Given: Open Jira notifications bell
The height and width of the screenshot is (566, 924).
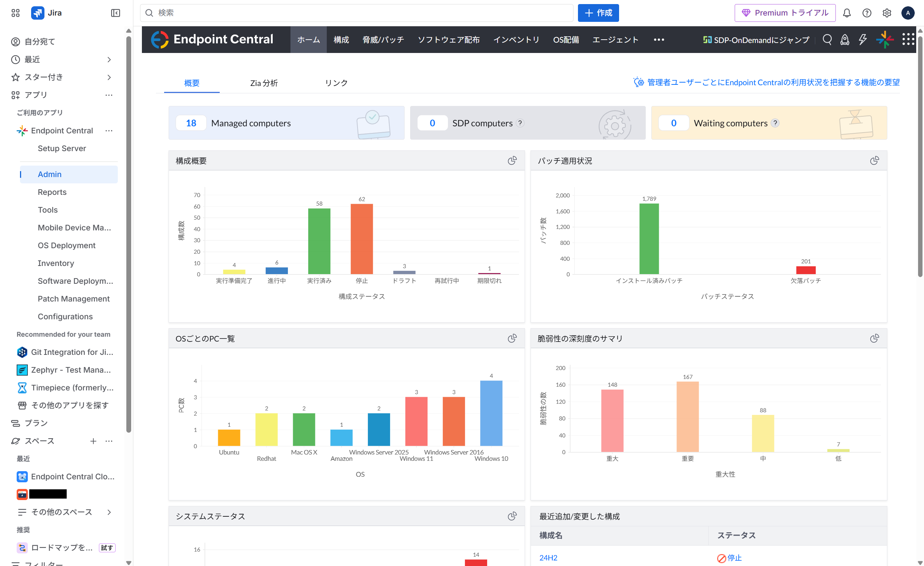Looking at the screenshot, I should (847, 13).
